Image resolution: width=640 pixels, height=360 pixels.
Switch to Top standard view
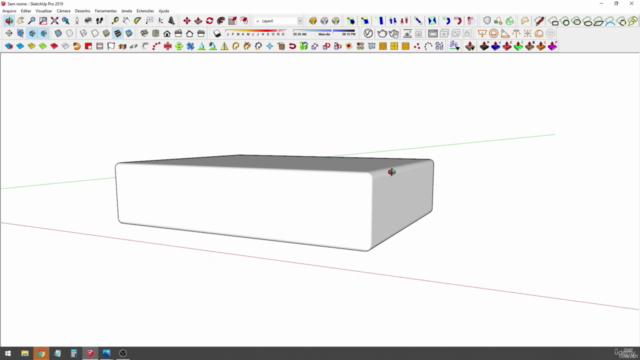[x=156, y=33]
